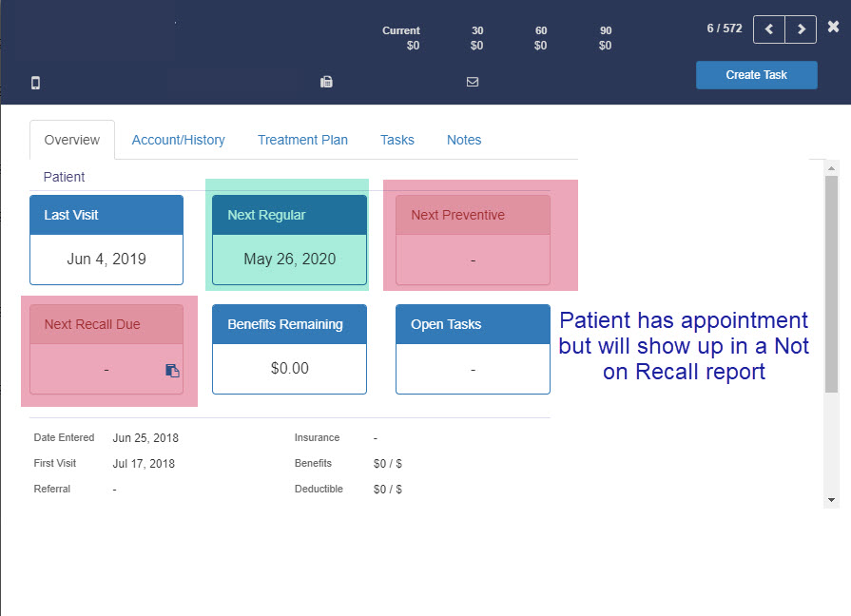Open the email envelope icon
Viewport: 851px width, 616px height.
pyautogui.click(x=473, y=82)
